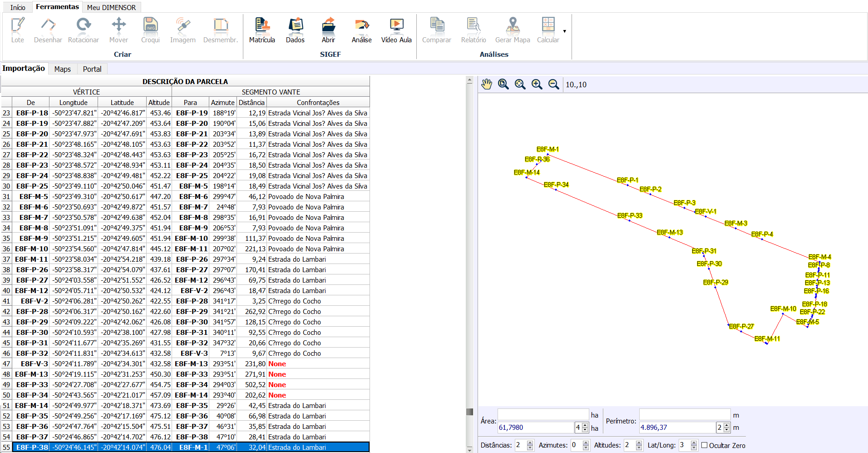This screenshot has width=868, height=453.
Task: Click the Lat/Long decimals spinner
Action: (x=693, y=445)
